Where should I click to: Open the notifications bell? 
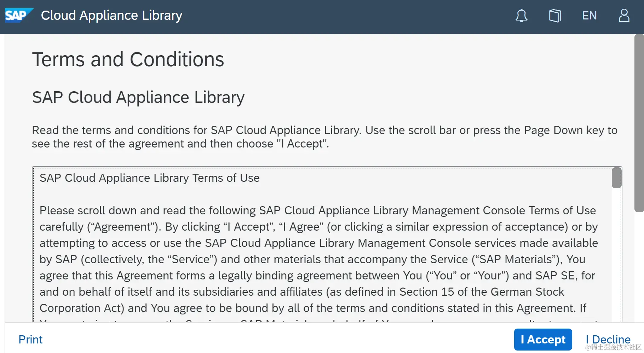pyautogui.click(x=521, y=16)
